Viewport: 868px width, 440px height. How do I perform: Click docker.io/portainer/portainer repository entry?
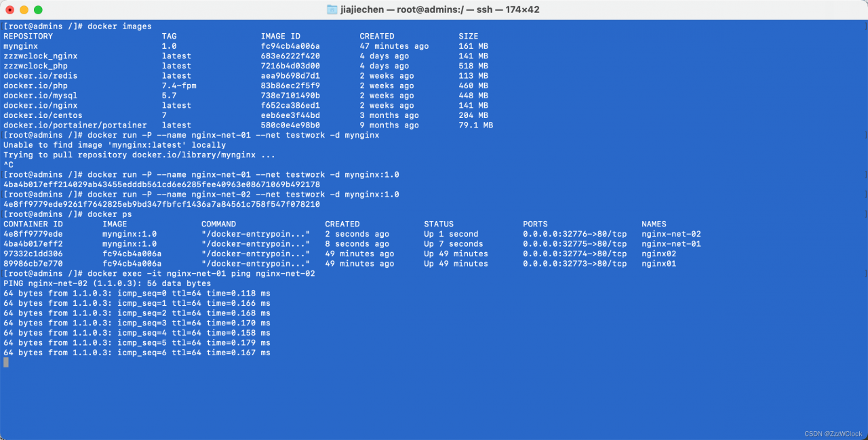tap(75, 125)
